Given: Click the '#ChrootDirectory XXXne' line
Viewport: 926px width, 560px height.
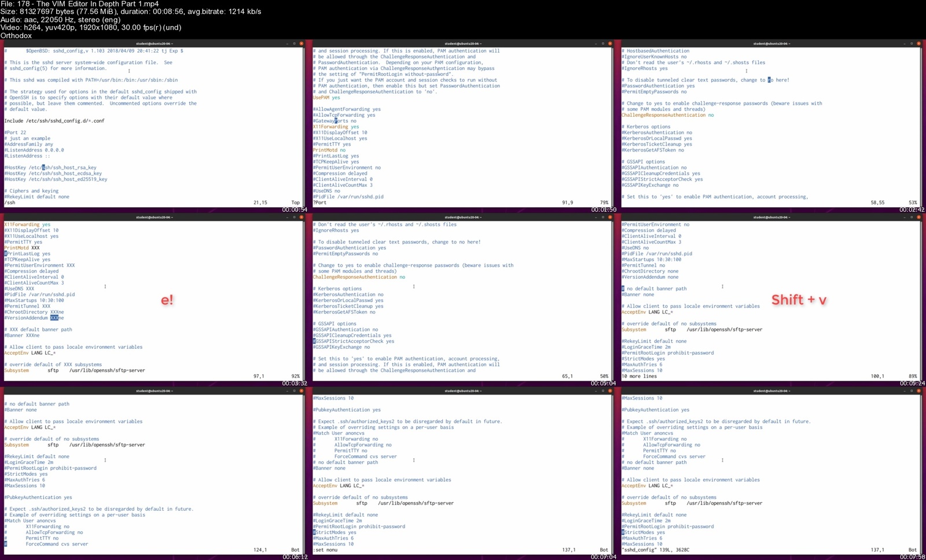Looking at the screenshot, I should click(x=34, y=312).
